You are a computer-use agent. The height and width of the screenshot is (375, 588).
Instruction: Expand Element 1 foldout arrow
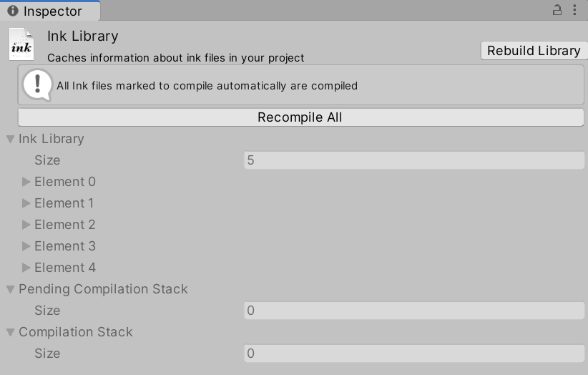(x=26, y=203)
